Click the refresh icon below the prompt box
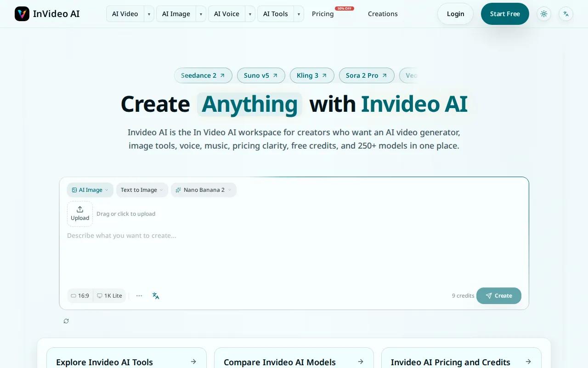Image resolution: width=588 pixels, height=368 pixels. 66,321
